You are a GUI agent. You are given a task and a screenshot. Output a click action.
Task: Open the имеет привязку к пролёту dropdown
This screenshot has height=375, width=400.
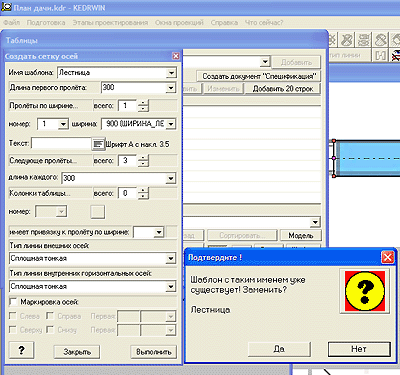click(159, 232)
